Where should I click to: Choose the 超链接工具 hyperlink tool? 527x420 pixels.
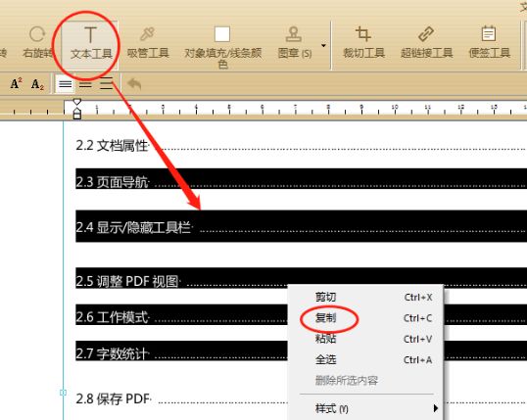click(426, 43)
